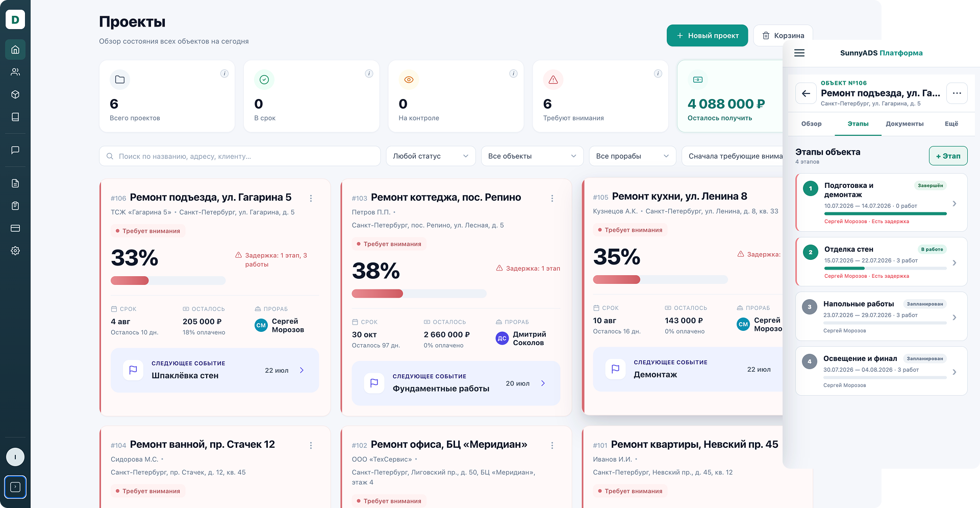Expand the Отделка стен stage chevron
980x508 pixels.
(954, 263)
